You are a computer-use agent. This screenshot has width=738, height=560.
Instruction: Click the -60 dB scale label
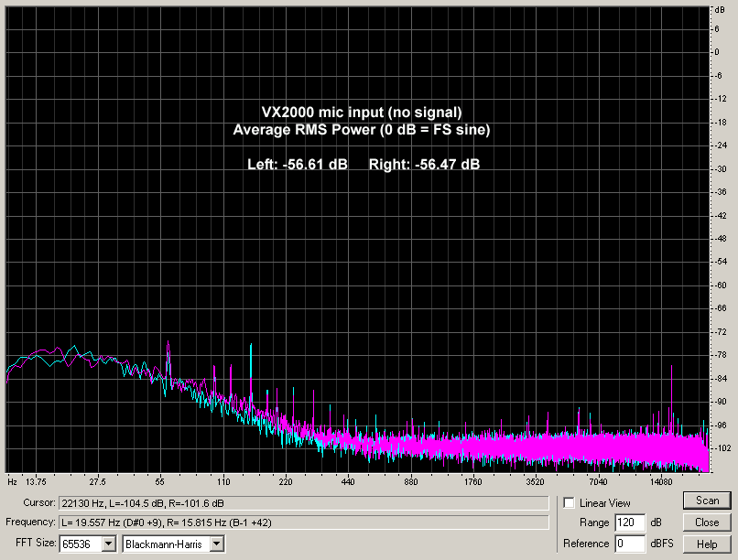click(x=720, y=285)
